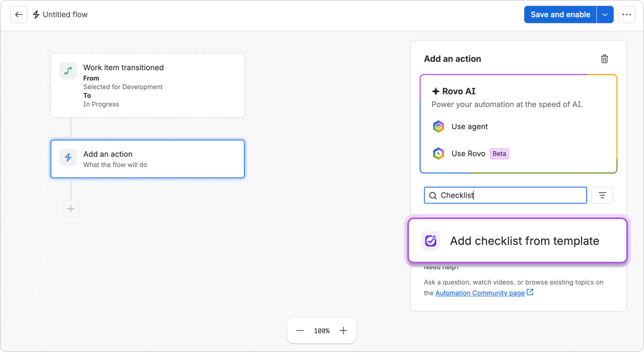Viewport: 644px width, 352px height.
Task: Click the search magnifier icon
Action: (x=433, y=196)
